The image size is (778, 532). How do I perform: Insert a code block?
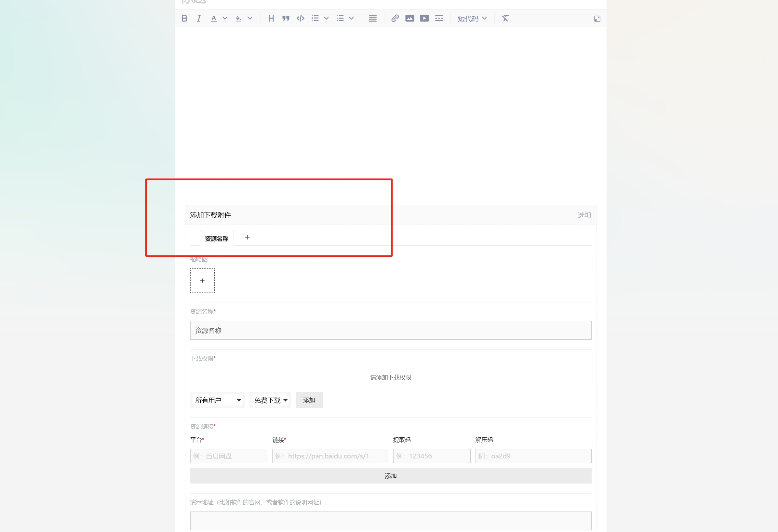tap(300, 19)
